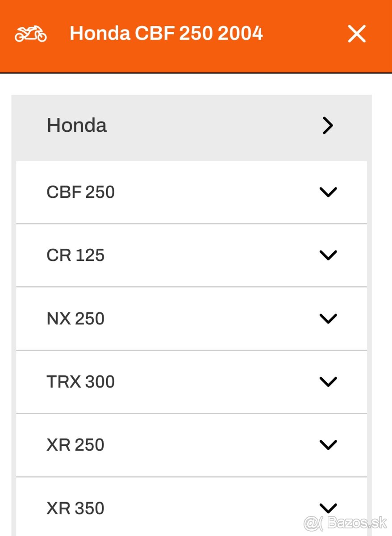
Task: Click the downward chevron beside TRX 300
Action: (328, 382)
